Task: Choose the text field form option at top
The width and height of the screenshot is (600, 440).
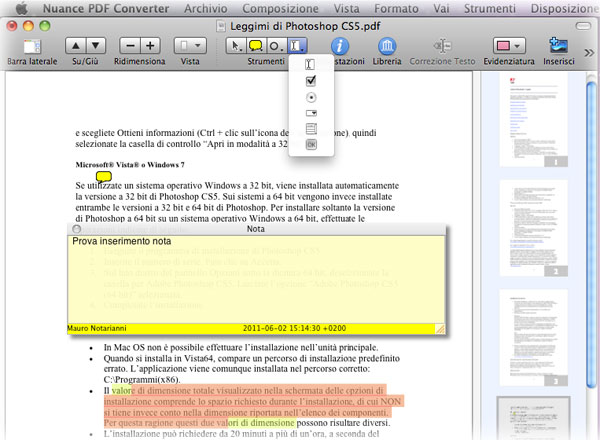Action: point(309,66)
